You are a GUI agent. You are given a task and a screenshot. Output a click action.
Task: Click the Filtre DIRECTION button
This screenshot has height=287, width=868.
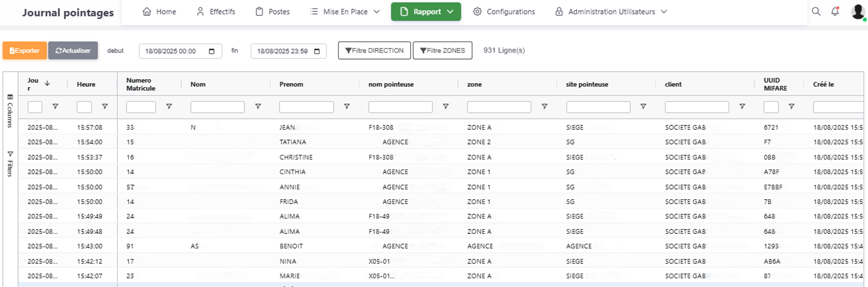click(x=374, y=50)
